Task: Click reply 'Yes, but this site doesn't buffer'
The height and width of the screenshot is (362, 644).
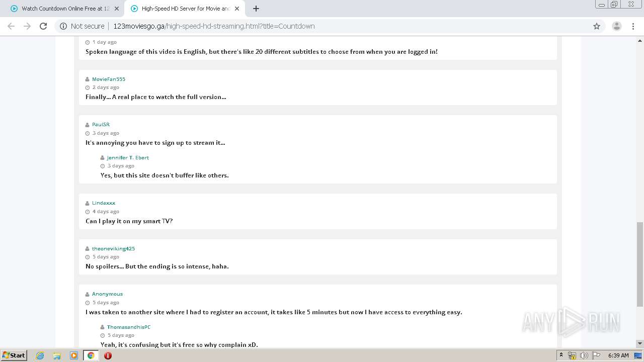Action: pos(165,175)
